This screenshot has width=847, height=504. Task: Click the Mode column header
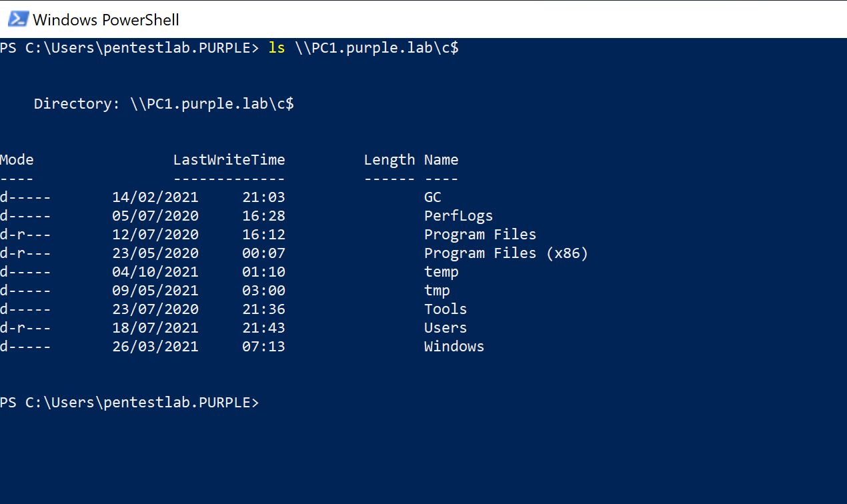coord(17,160)
